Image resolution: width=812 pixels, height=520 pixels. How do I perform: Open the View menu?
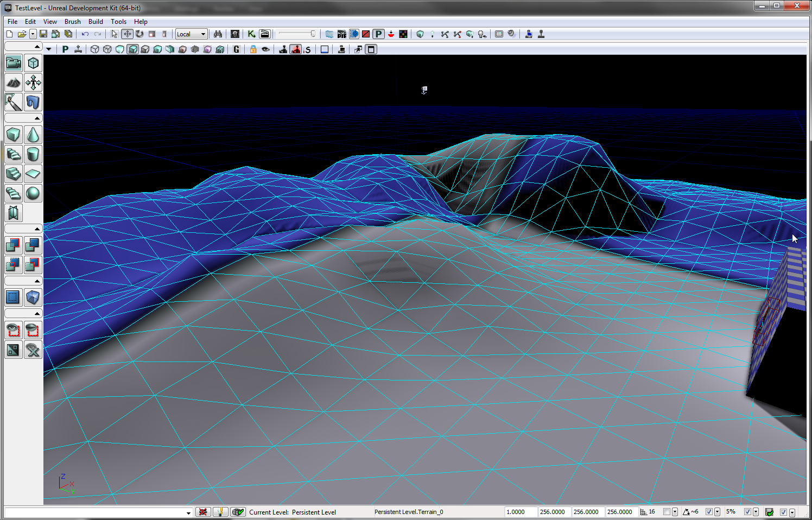point(50,22)
